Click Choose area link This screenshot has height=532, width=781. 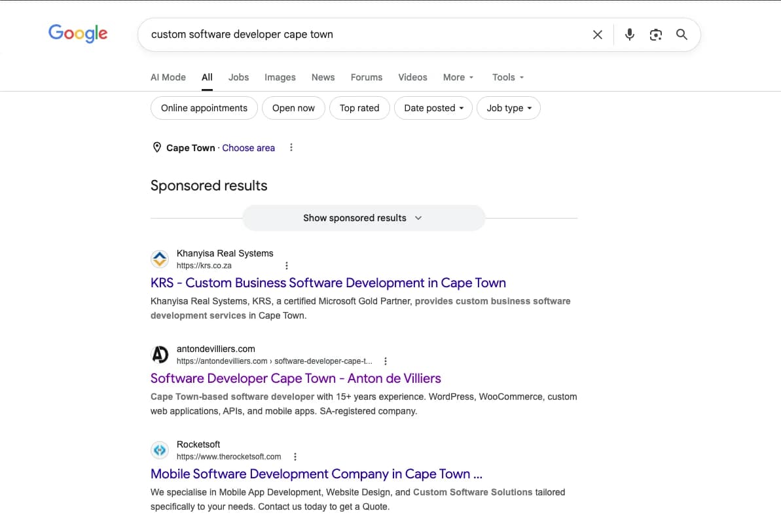point(249,148)
